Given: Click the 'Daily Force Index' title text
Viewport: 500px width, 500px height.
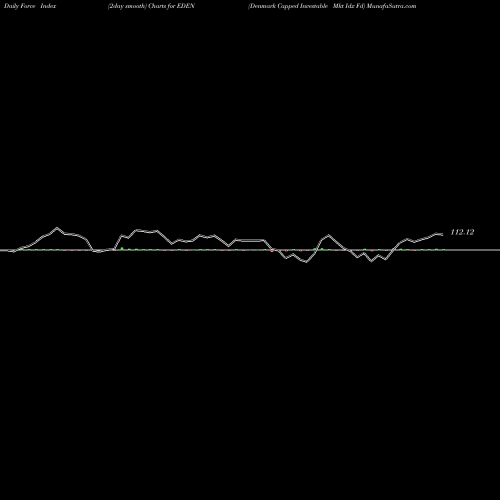Looking at the screenshot, I should pos(30,6).
